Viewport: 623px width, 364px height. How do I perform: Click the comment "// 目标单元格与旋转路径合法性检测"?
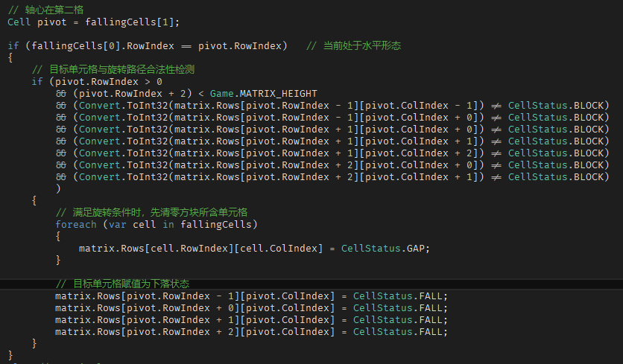[x=113, y=70]
